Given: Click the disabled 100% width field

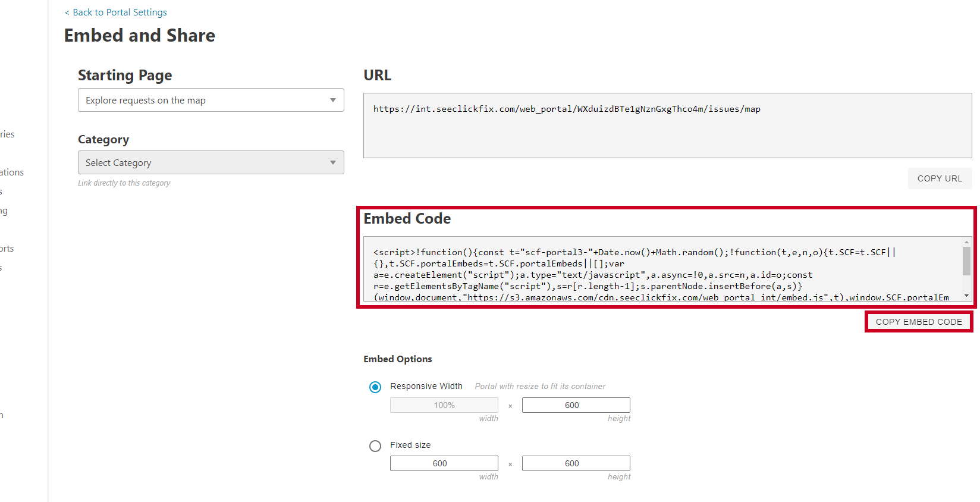Looking at the screenshot, I should [x=444, y=405].
